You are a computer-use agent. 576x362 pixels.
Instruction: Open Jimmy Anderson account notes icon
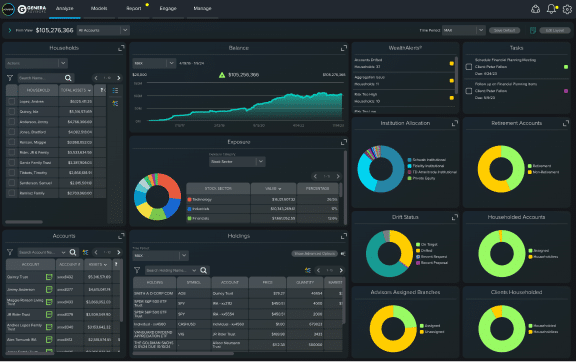click(49, 290)
